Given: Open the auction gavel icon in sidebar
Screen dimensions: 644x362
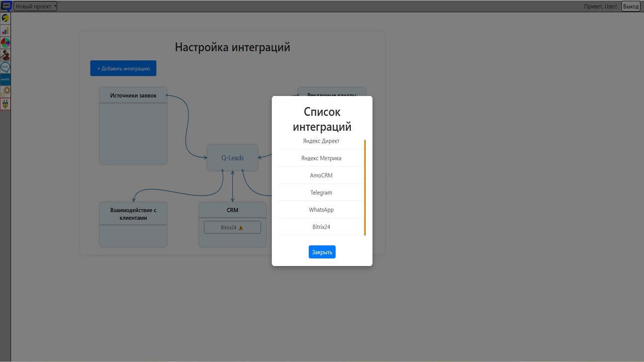Looking at the screenshot, I should click(6, 55).
